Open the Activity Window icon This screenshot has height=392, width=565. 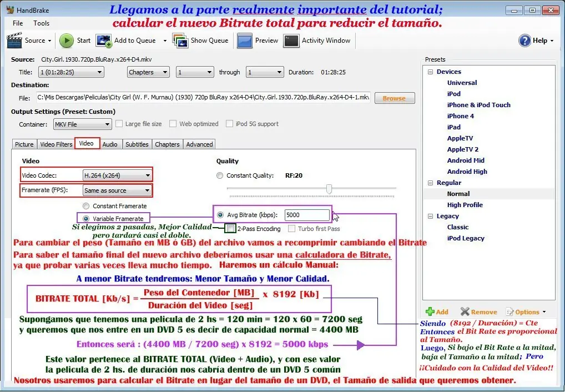tap(291, 41)
